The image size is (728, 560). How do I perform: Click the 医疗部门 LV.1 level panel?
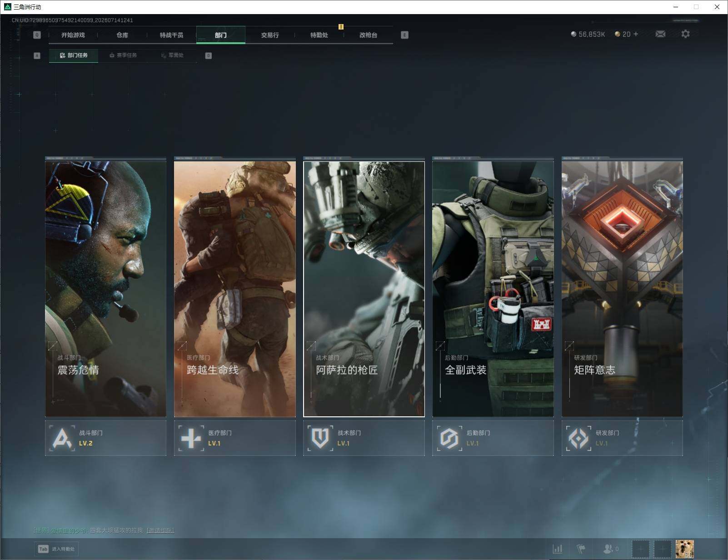pyautogui.click(x=234, y=438)
